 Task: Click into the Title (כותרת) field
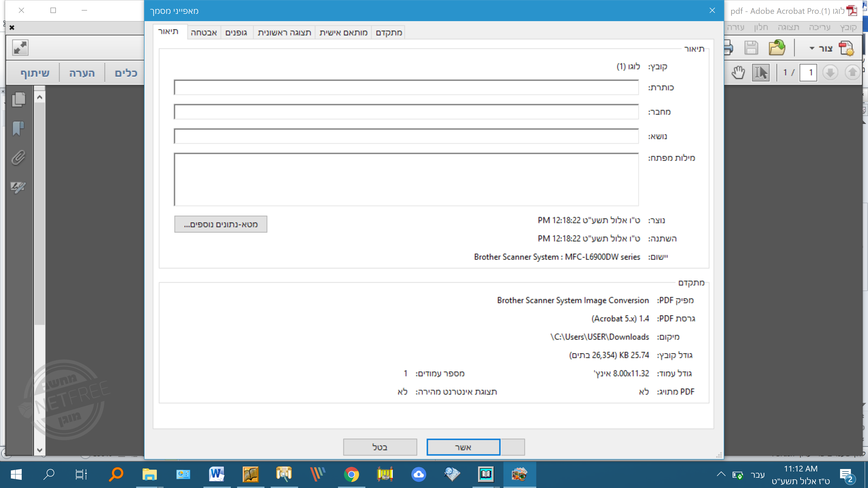406,88
